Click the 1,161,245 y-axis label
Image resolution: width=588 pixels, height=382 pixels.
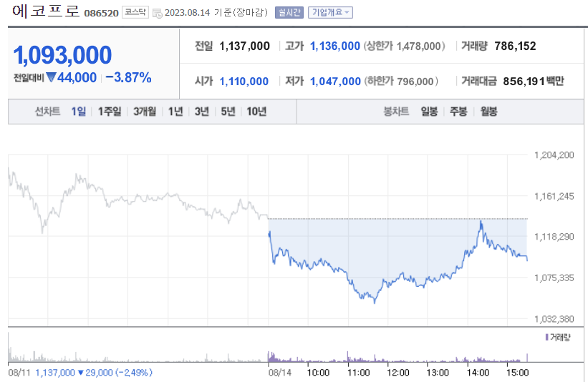554,196
